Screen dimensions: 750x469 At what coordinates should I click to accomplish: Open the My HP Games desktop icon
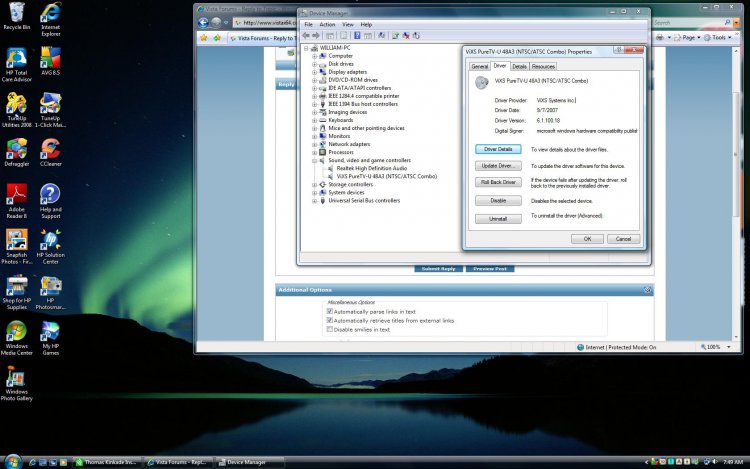(x=50, y=338)
